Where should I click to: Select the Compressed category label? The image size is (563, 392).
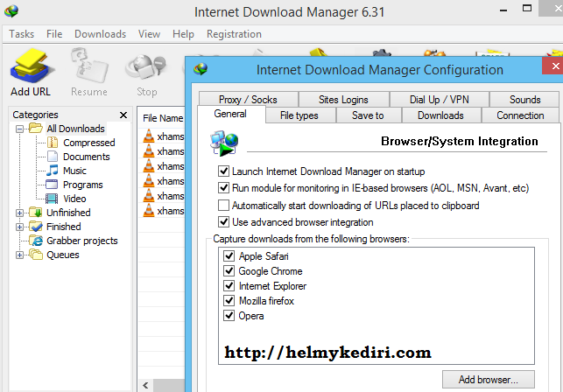tap(89, 143)
